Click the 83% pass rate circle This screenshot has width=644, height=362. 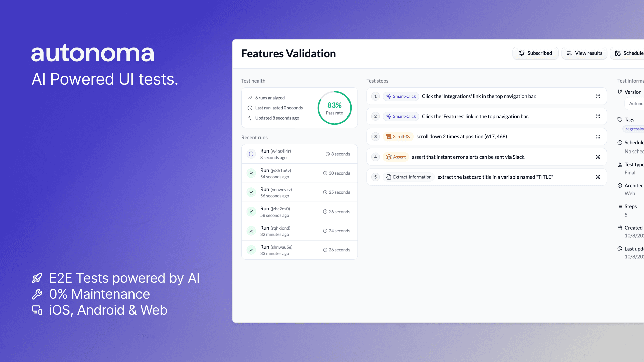[x=334, y=108]
